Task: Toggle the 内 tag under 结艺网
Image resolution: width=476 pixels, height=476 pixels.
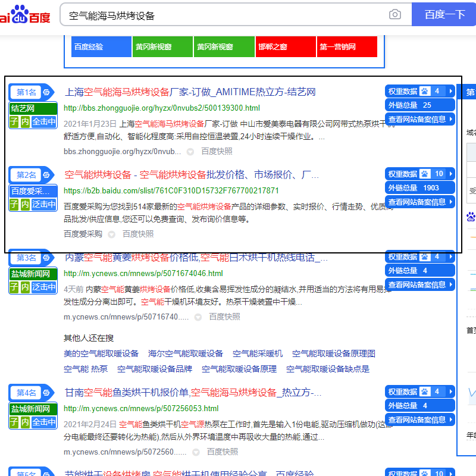Action: [x=25, y=122]
